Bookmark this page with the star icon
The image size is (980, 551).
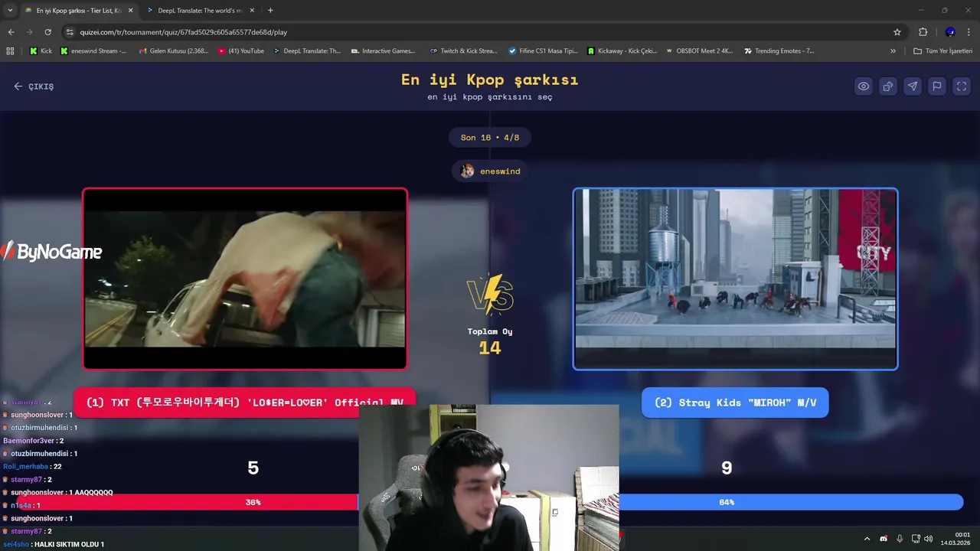pos(897,32)
